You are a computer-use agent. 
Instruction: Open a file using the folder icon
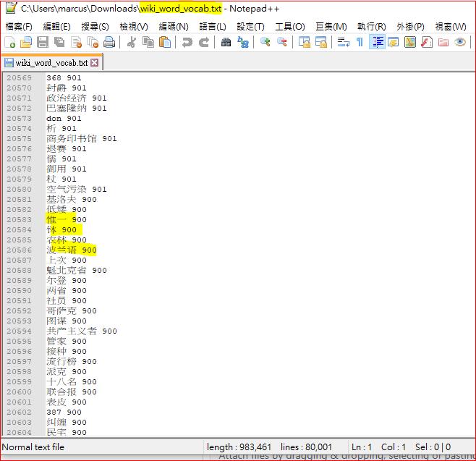[x=26, y=42]
